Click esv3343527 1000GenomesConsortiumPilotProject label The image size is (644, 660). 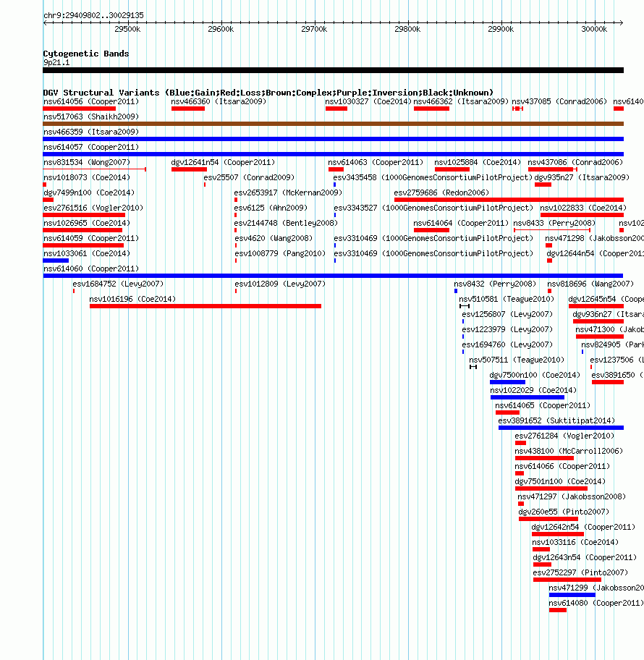point(433,208)
